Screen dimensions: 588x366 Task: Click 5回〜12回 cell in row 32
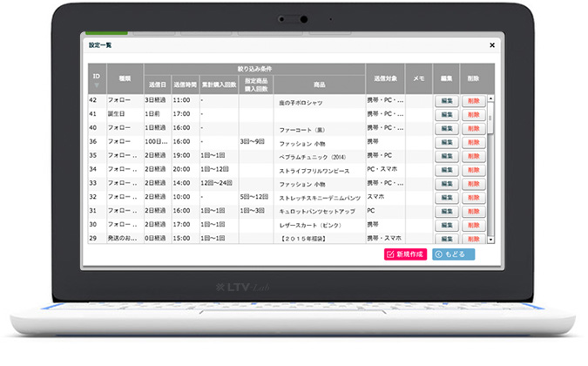tap(256, 197)
